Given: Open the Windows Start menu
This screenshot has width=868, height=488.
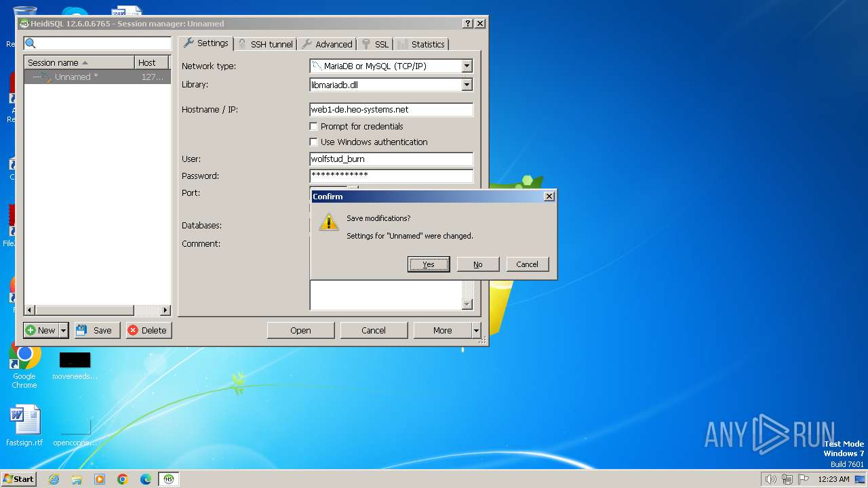Looking at the screenshot, I should coord(19,479).
